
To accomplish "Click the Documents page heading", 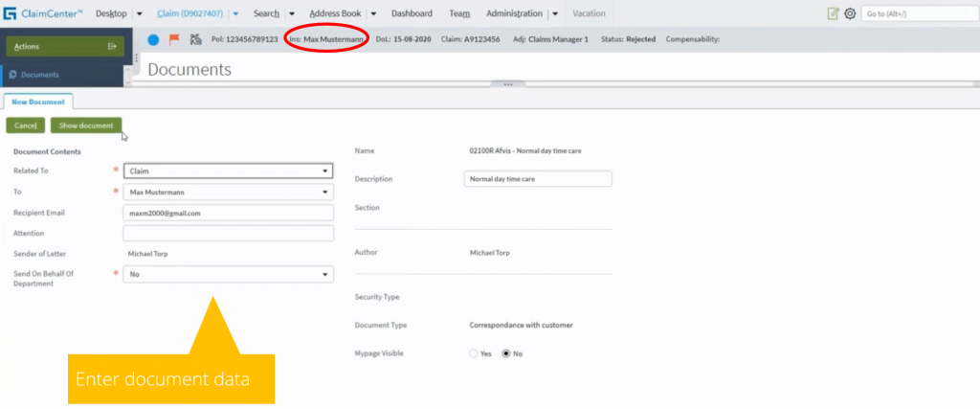I will 189,69.
